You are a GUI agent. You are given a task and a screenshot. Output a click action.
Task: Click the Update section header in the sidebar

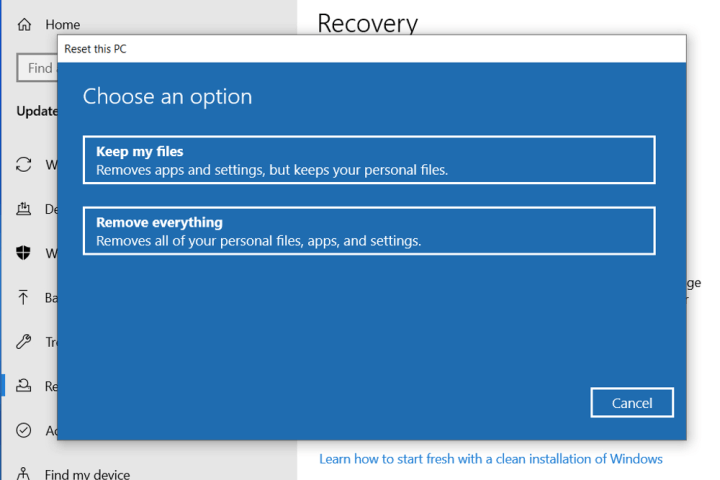37,111
